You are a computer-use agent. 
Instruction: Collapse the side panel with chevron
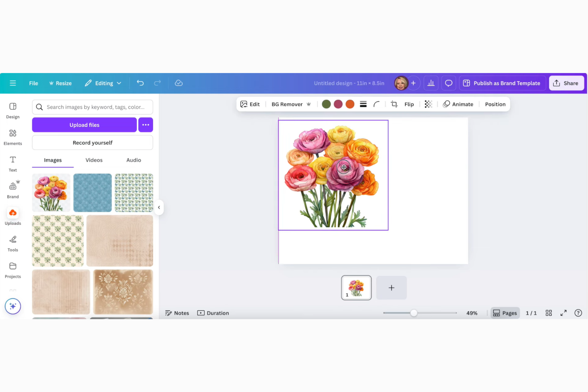coord(159,207)
